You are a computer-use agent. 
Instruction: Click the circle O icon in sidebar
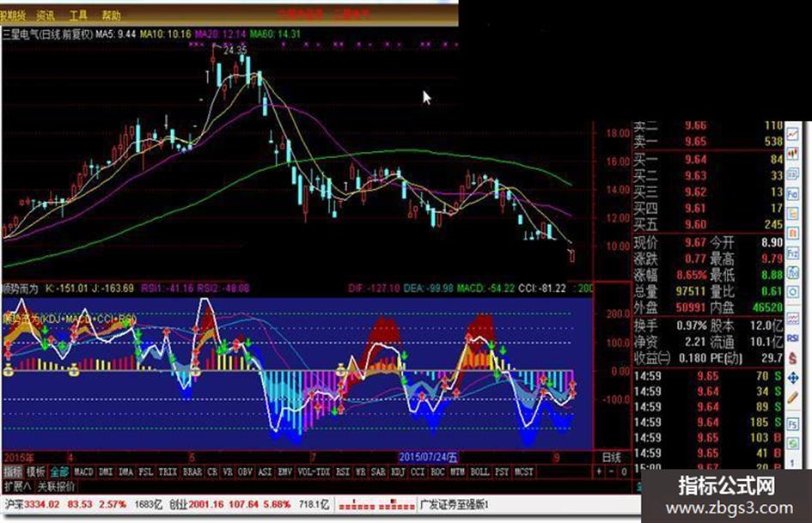point(793,293)
